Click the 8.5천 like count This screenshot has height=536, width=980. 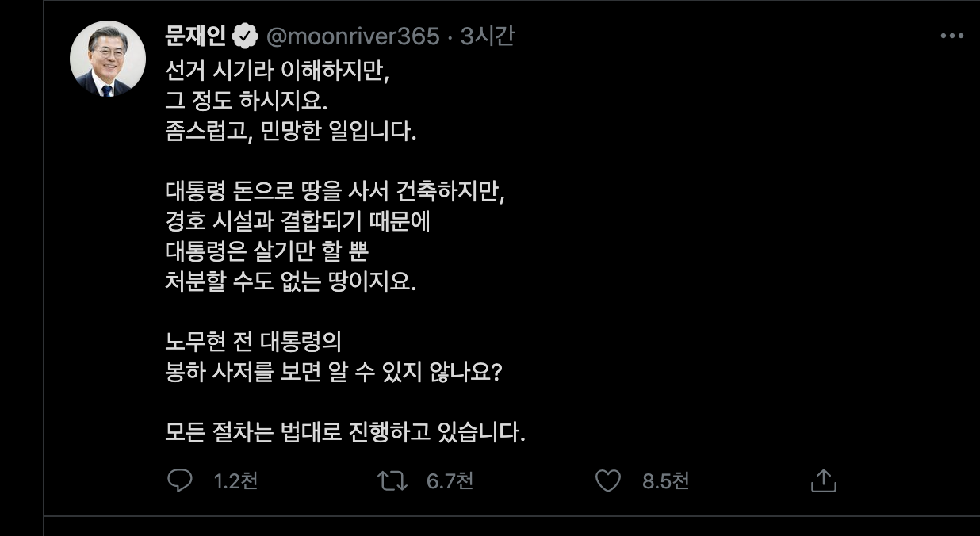pos(665,481)
